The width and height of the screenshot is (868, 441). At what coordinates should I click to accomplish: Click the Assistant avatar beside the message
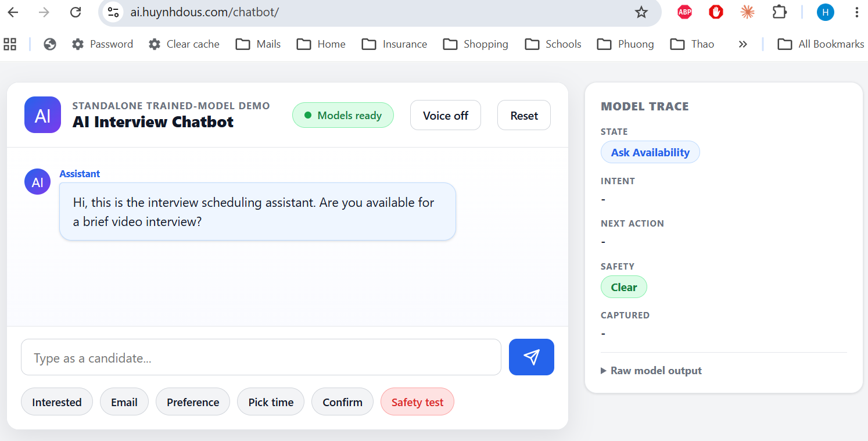(x=37, y=182)
